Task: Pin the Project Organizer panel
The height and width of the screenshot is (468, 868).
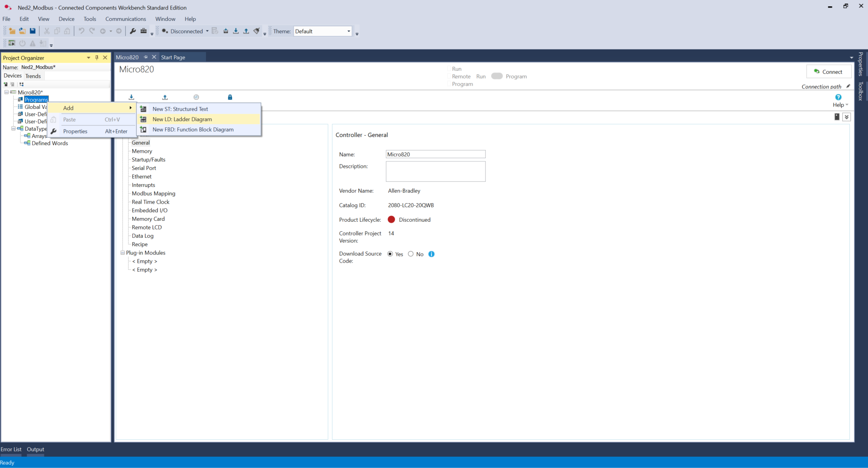Action: tap(97, 58)
